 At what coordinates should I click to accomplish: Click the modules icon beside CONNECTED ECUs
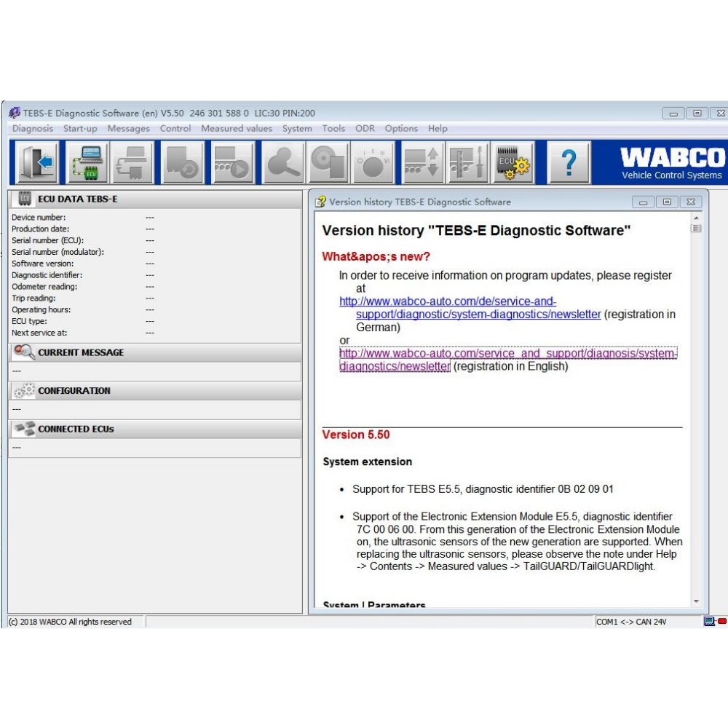[x=24, y=429]
